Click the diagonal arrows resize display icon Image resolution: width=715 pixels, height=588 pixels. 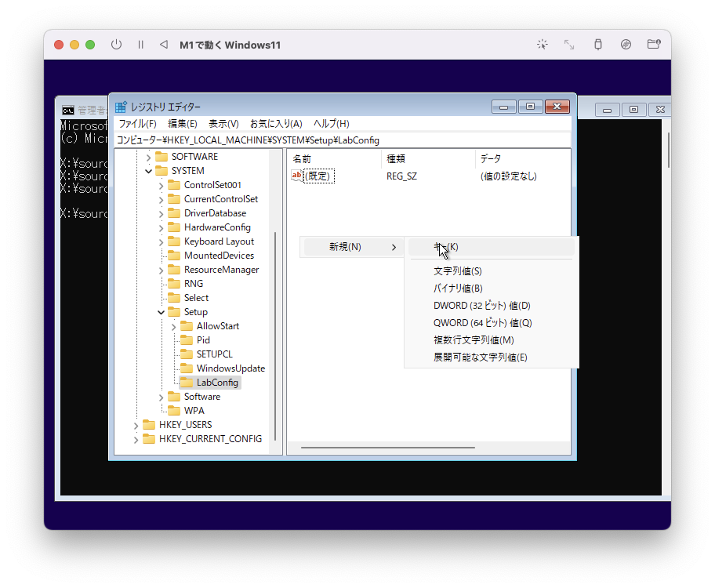coord(569,44)
